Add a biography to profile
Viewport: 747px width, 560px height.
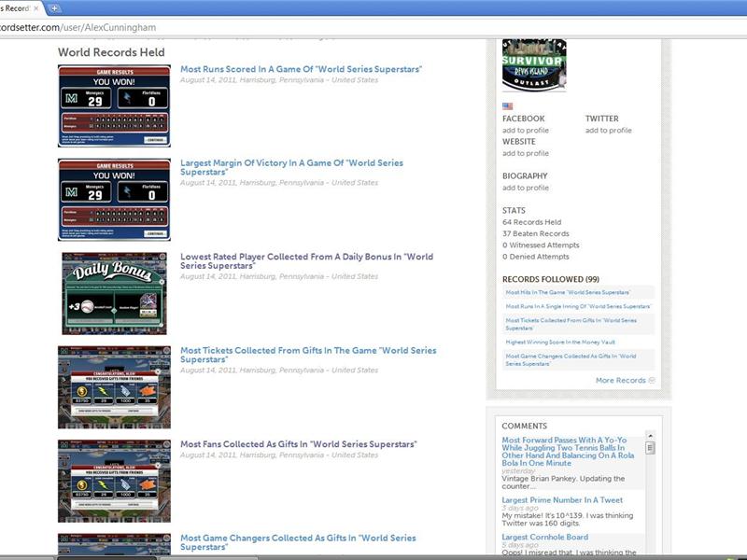[x=526, y=188]
